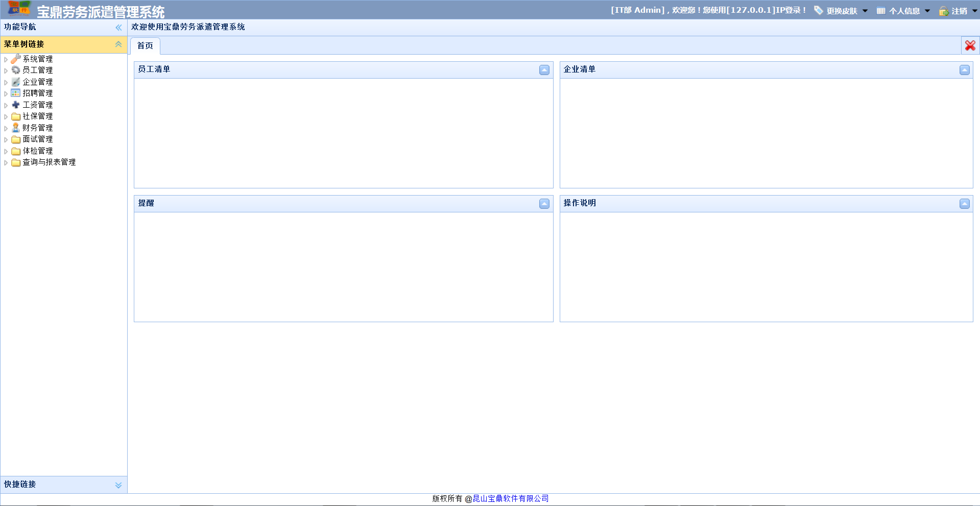Select 企业管理 in the menu tree
Image resolution: width=980 pixels, height=506 pixels.
(38, 82)
